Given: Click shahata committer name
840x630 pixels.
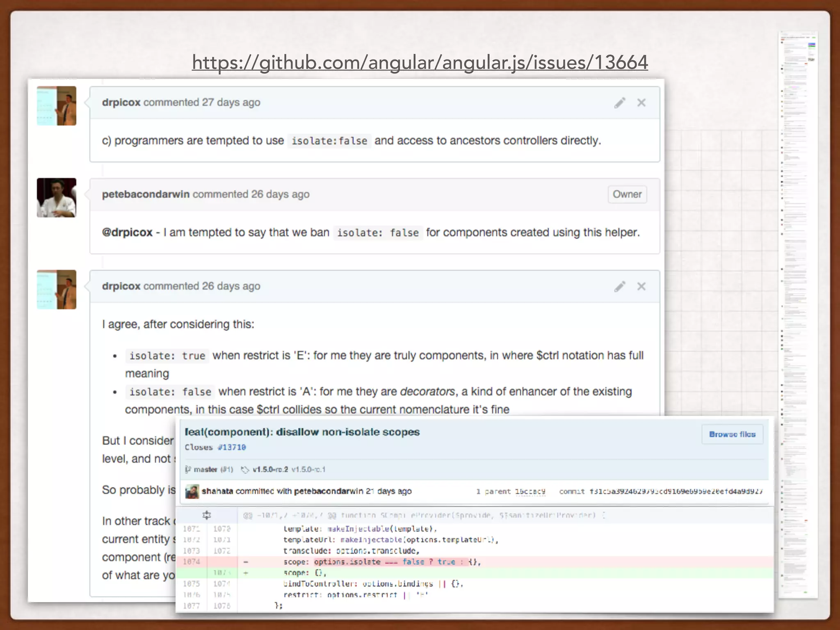Looking at the screenshot, I should click(217, 491).
